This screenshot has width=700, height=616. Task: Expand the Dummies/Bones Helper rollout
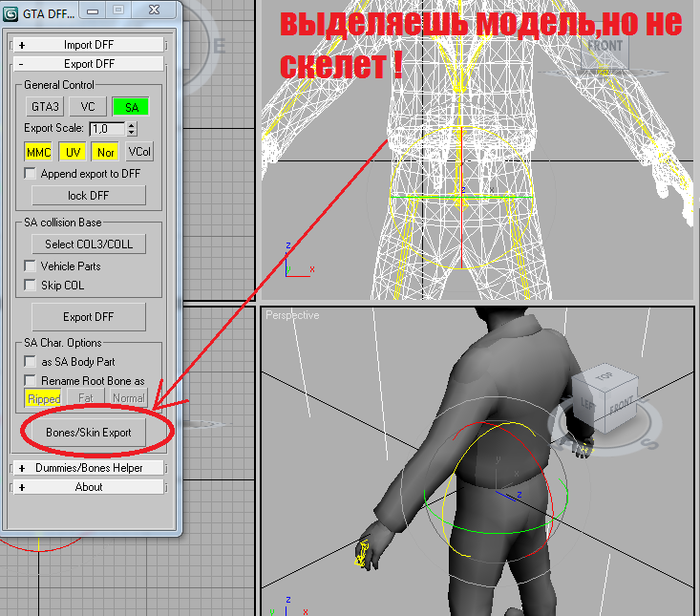89,468
